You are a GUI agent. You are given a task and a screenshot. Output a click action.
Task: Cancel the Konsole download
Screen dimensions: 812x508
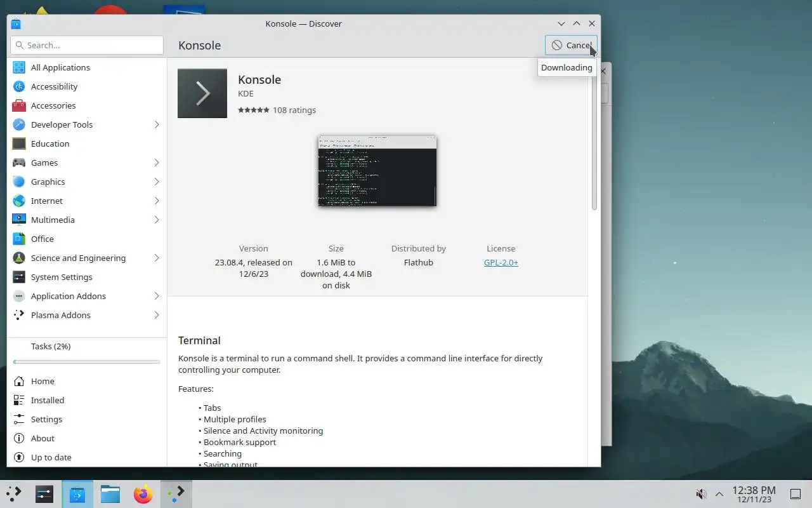pyautogui.click(x=571, y=45)
